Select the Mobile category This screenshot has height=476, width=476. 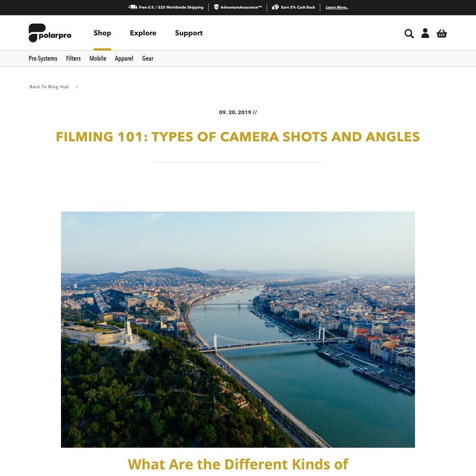click(x=98, y=58)
